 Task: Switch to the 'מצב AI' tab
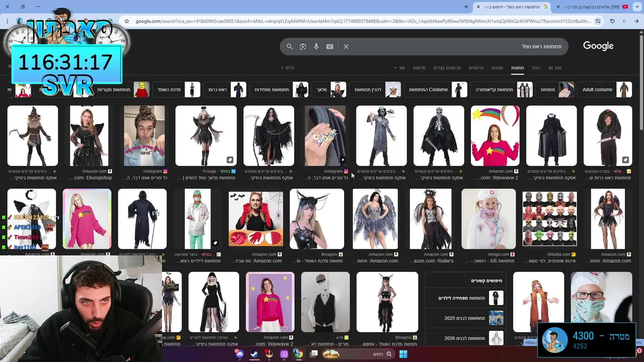(x=555, y=68)
